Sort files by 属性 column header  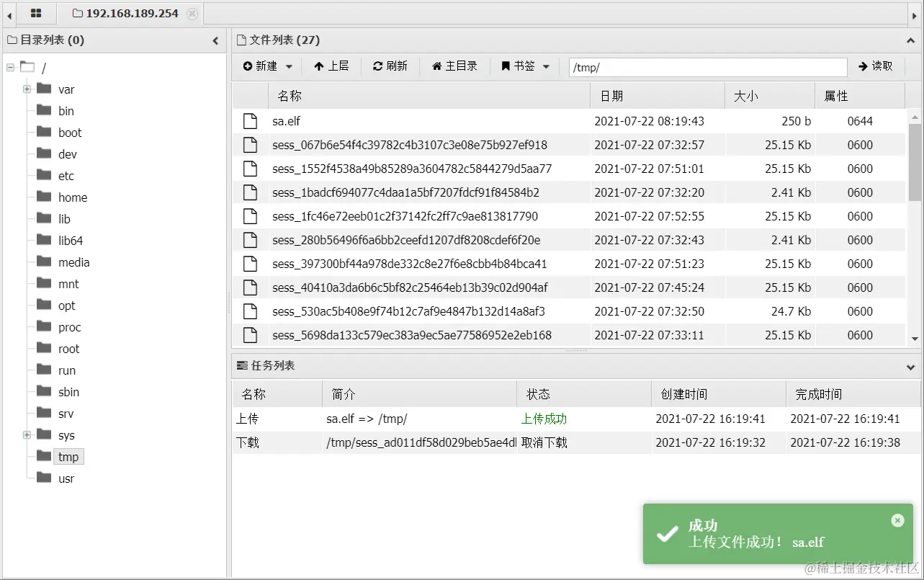click(860, 96)
